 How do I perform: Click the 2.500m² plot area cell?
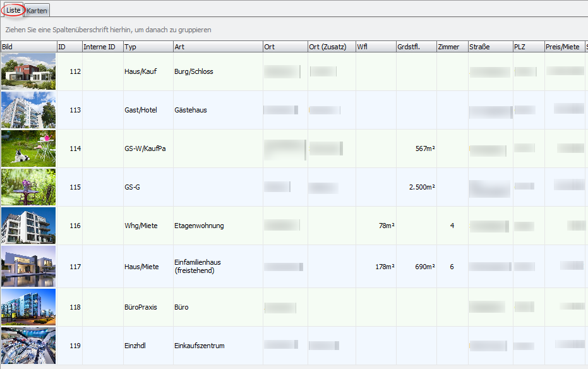tap(416, 187)
